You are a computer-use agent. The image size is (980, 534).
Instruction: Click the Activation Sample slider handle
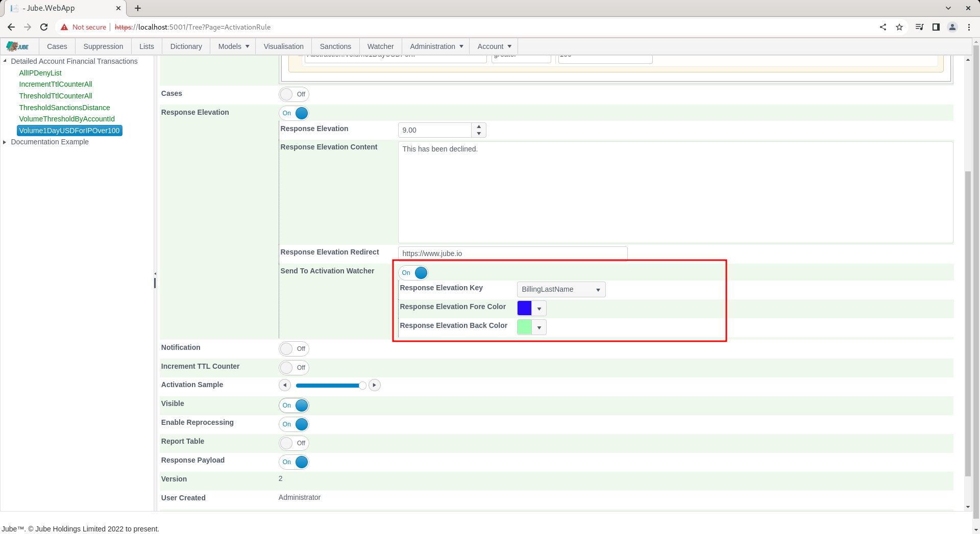click(362, 386)
